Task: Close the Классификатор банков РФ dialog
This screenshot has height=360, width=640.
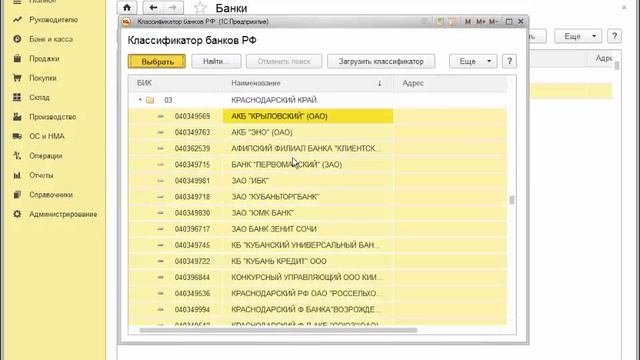Action: 521,22
